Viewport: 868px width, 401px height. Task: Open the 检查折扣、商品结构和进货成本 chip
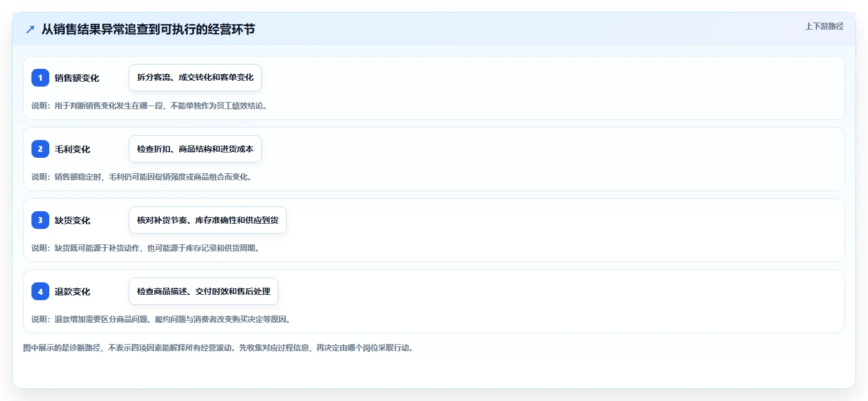[195, 149]
